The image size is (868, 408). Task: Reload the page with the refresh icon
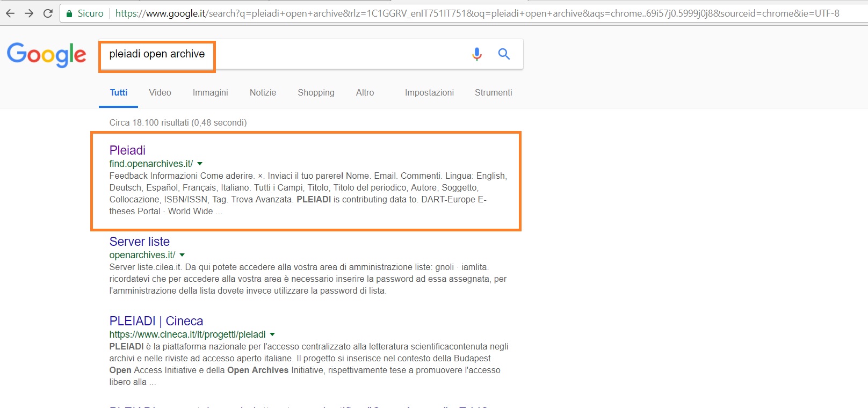48,13
